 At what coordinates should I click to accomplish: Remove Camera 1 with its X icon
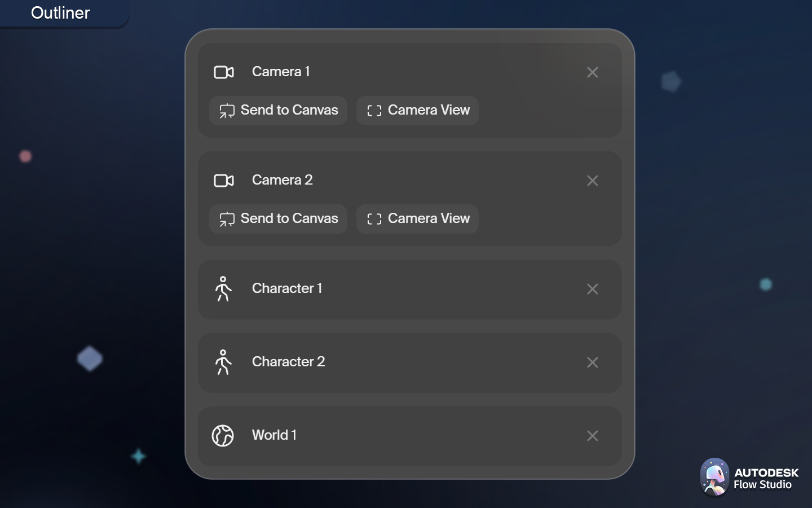(x=592, y=72)
